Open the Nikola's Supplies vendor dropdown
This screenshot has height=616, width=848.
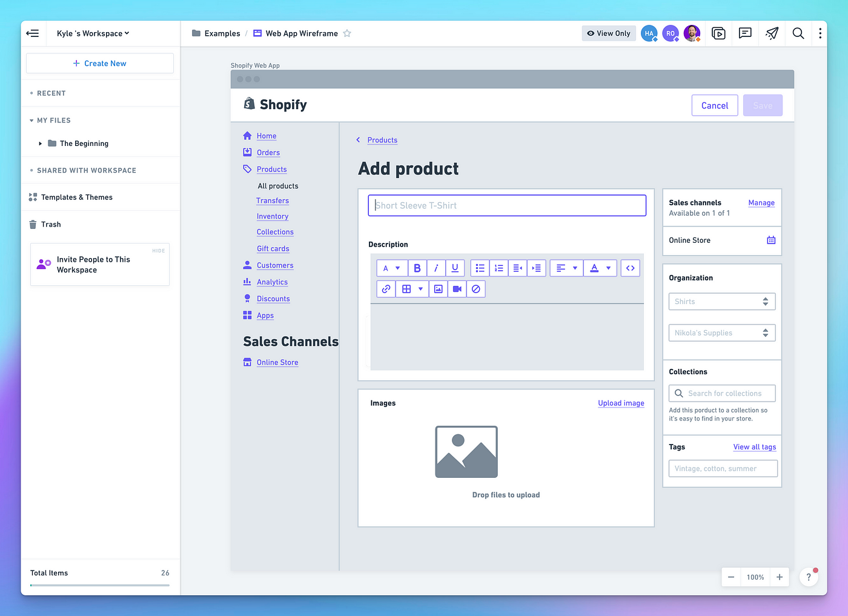point(722,333)
